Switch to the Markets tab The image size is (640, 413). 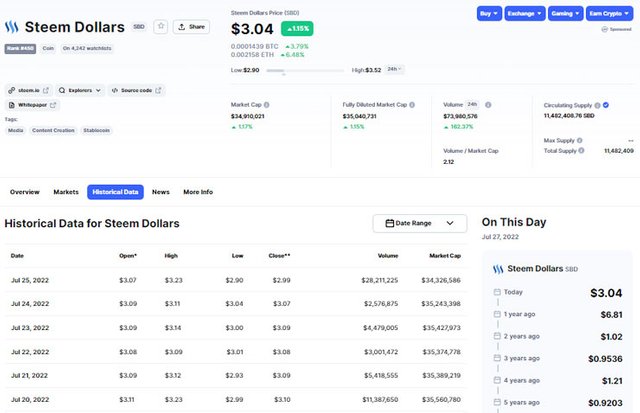coord(66,192)
